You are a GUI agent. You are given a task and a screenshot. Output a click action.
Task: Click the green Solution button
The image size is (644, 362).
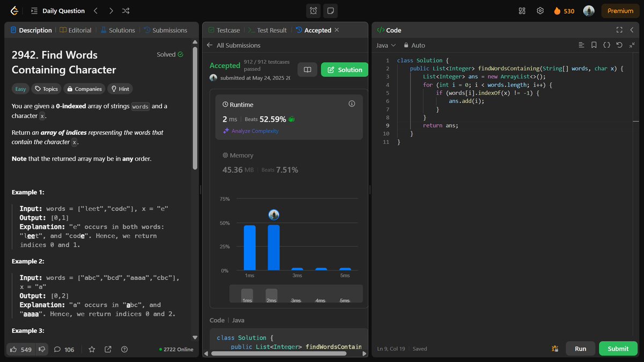345,70
